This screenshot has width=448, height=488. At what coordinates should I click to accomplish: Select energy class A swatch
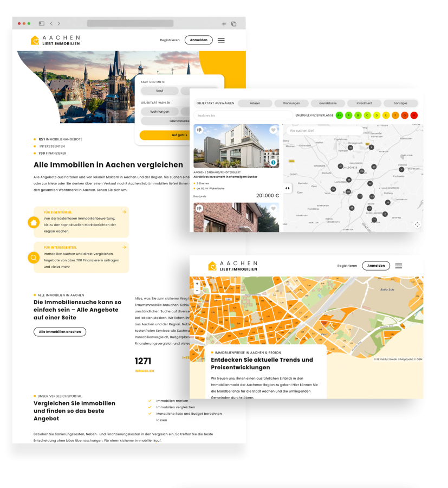pyautogui.click(x=348, y=115)
